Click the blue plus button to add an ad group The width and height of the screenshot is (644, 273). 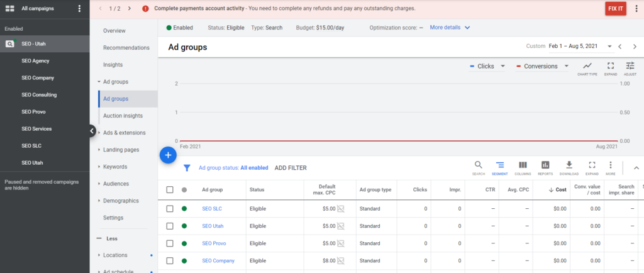tap(168, 155)
